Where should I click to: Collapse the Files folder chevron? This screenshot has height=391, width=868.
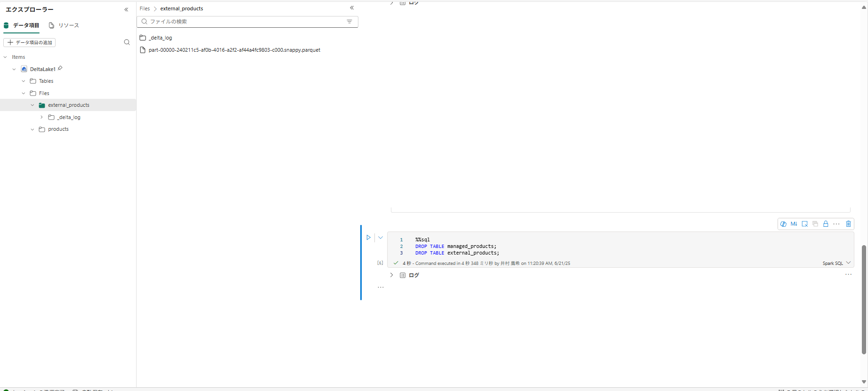pyautogui.click(x=24, y=93)
